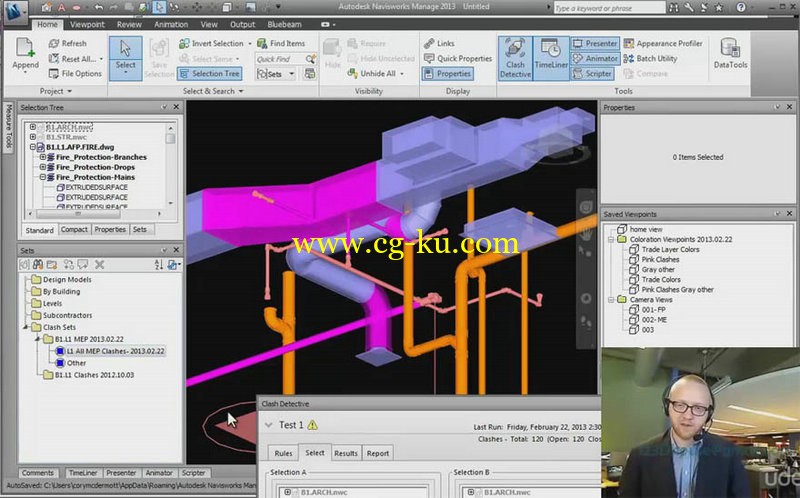800x498 pixels.
Task: Expand the Project group dropdown
Action: [56, 91]
